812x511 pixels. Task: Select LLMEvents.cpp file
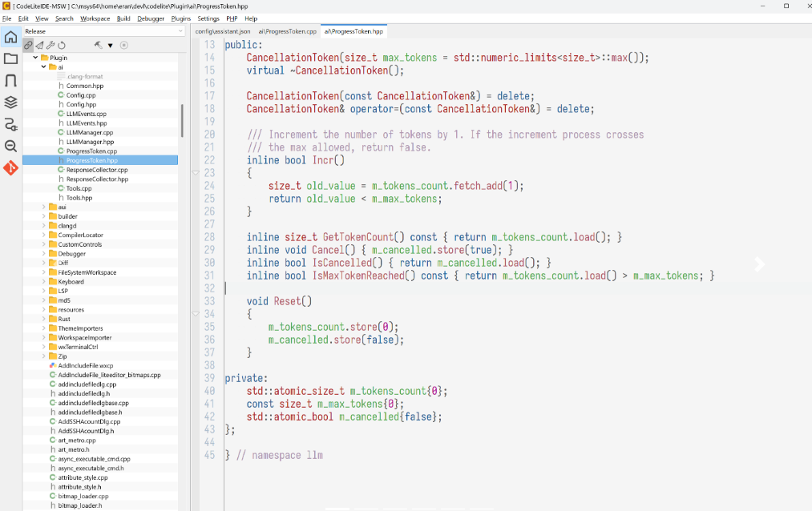(87, 114)
